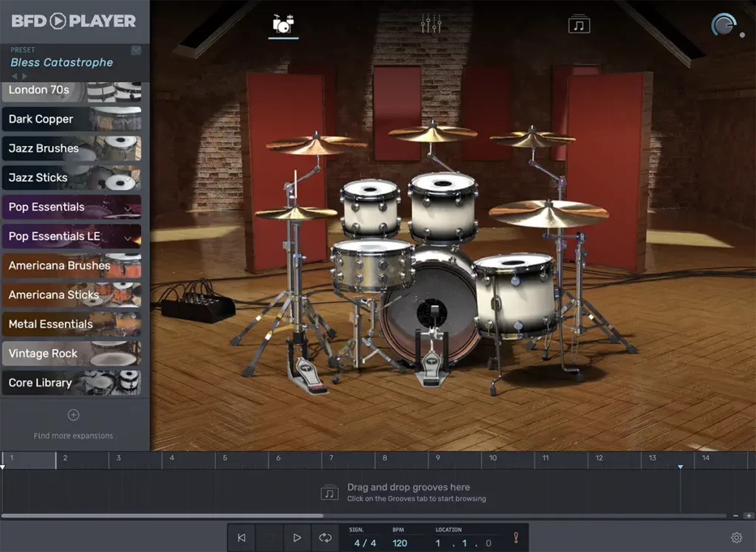Open BFD Player settings gear
The image size is (756, 552).
(x=736, y=538)
